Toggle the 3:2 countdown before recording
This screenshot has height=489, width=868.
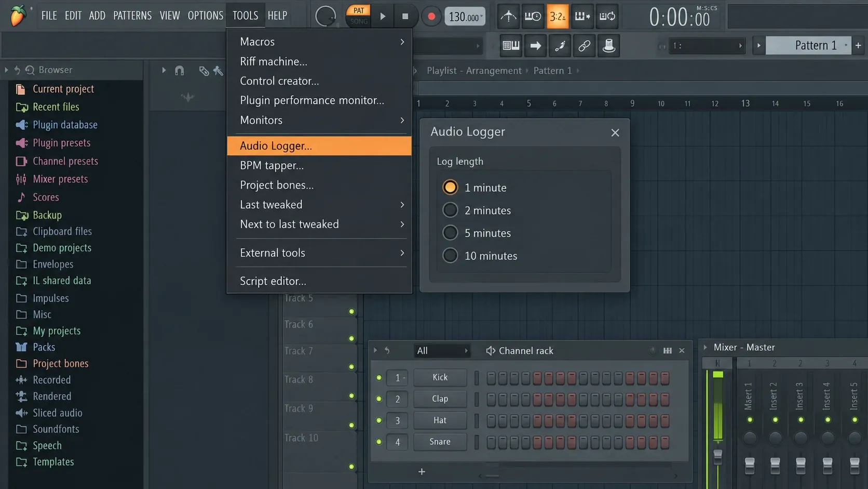point(557,16)
